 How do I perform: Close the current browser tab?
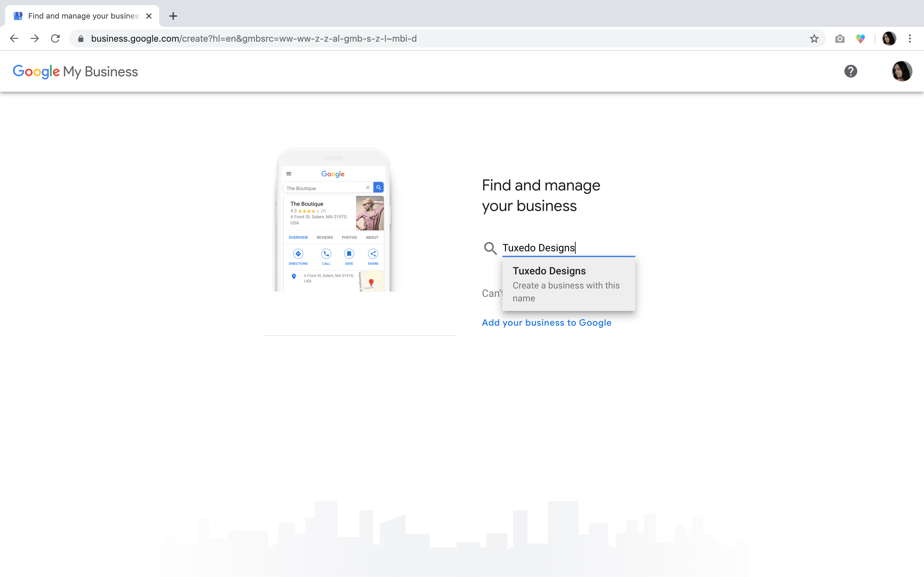pyautogui.click(x=149, y=16)
